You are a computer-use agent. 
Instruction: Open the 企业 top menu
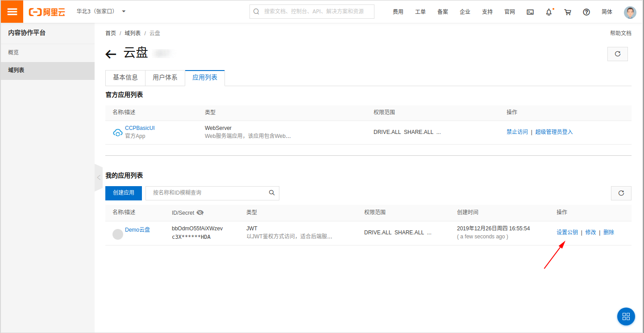pyautogui.click(x=465, y=12)
